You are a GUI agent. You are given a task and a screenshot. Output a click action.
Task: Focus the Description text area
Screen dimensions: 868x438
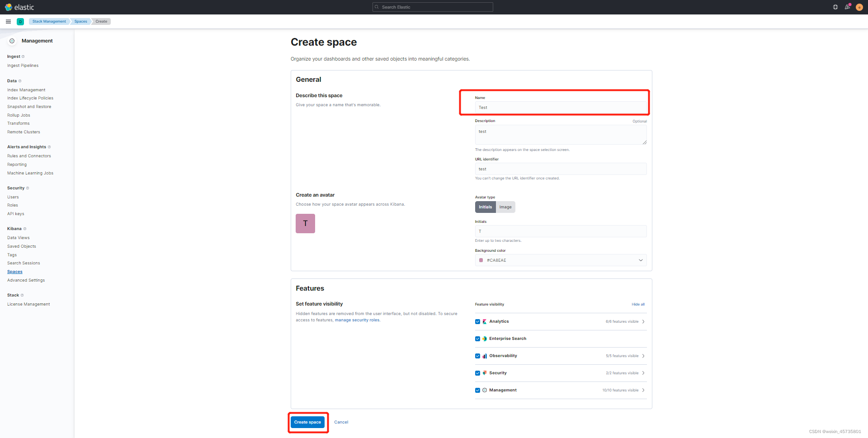[561, 135]
